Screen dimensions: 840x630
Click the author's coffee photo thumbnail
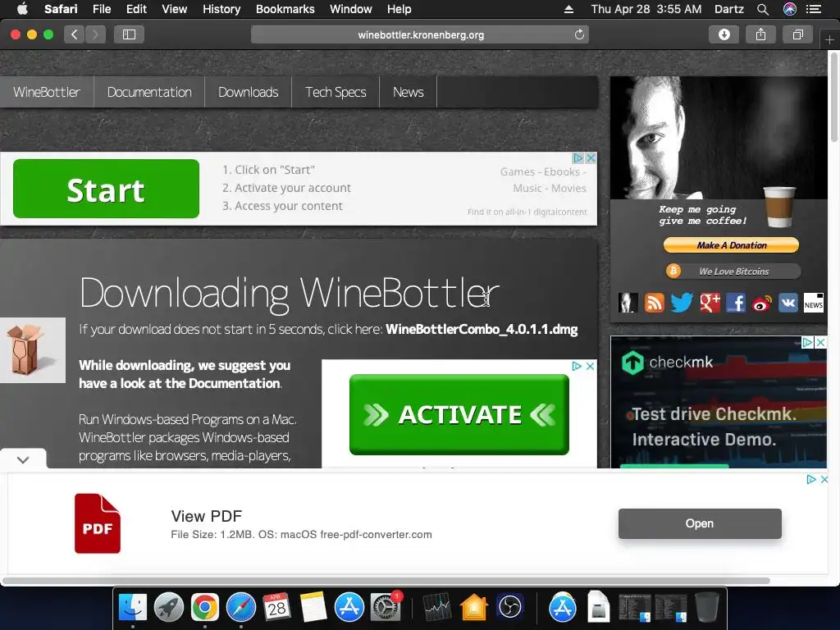[x=719, y=137]
